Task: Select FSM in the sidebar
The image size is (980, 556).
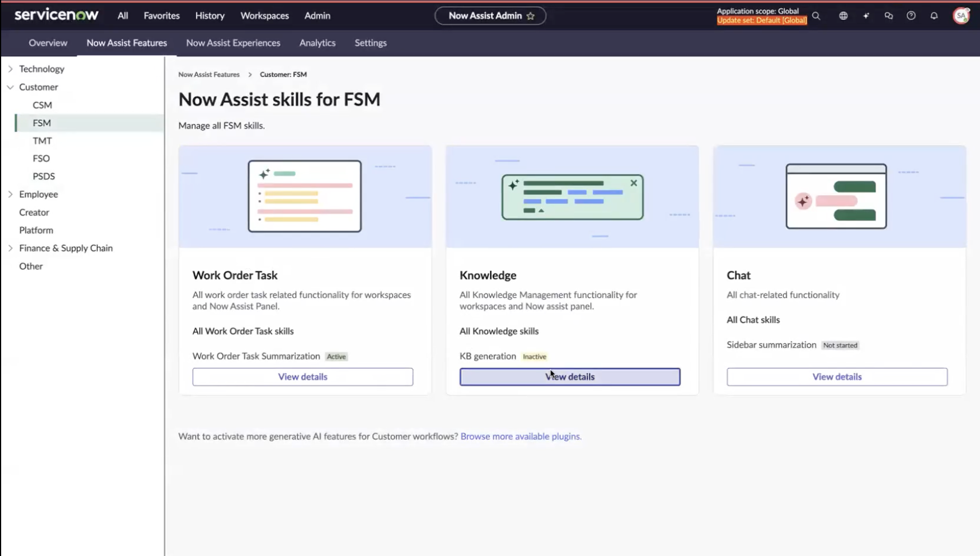Action: 90,123
